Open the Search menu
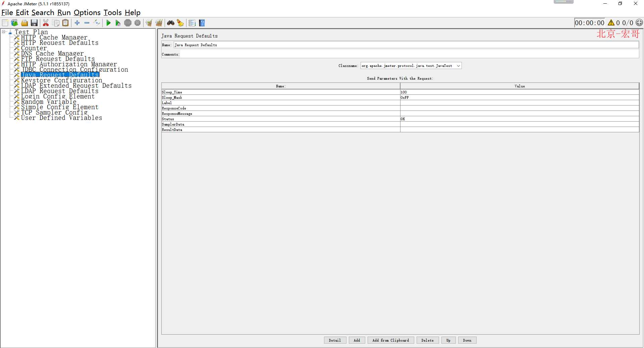This screenshot has width=644, height=348. 43,13
